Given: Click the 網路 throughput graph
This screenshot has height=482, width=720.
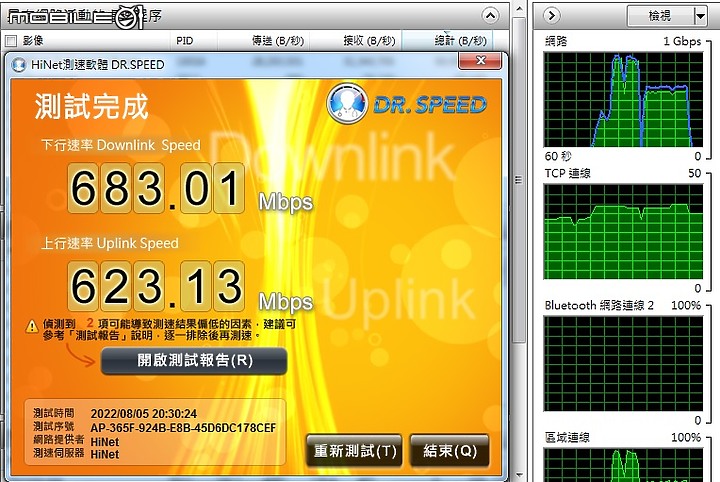Looking at the screenshot, I should pos(623,100).
